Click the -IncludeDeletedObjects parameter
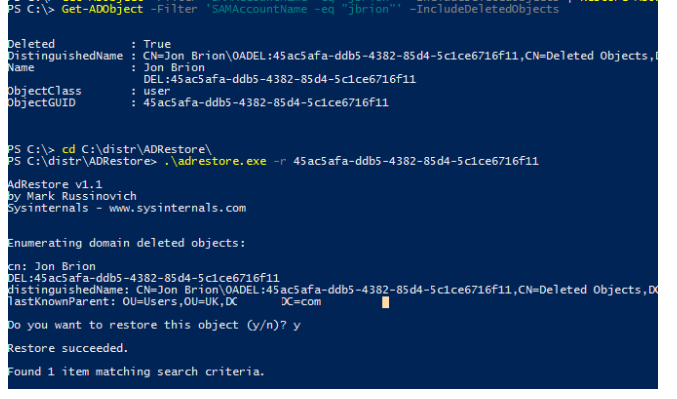This screenshot has height=399, width=677. coord(484,9)
